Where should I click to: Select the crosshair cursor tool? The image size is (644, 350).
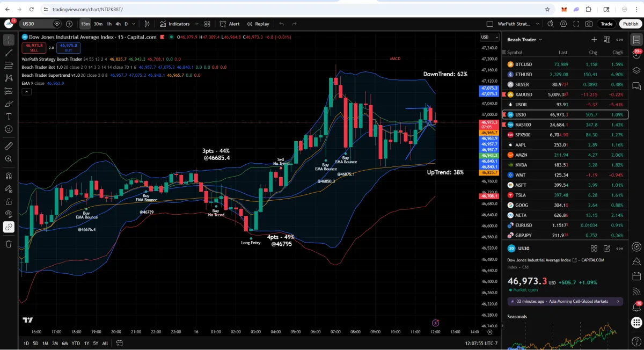click(9, 40)
